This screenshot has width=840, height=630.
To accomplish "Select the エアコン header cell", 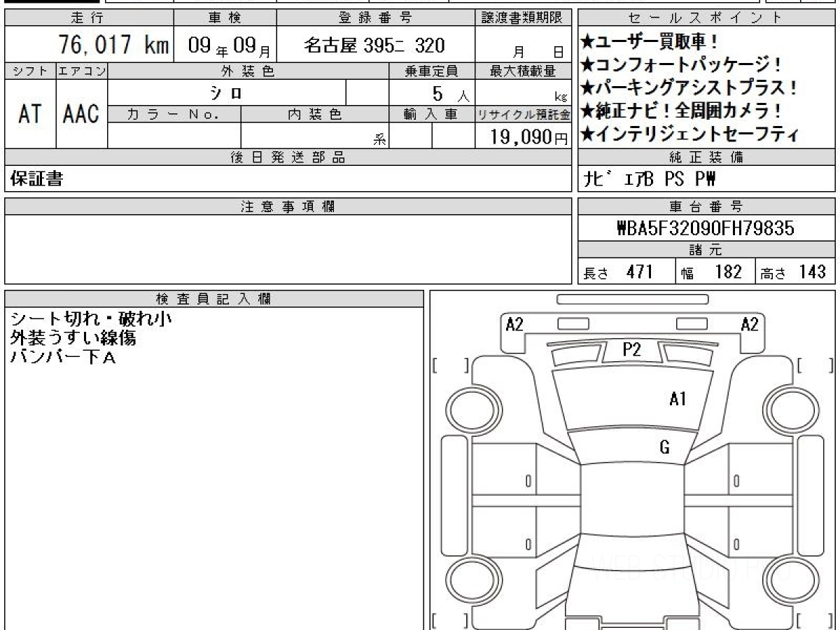I will coord(82,71).
